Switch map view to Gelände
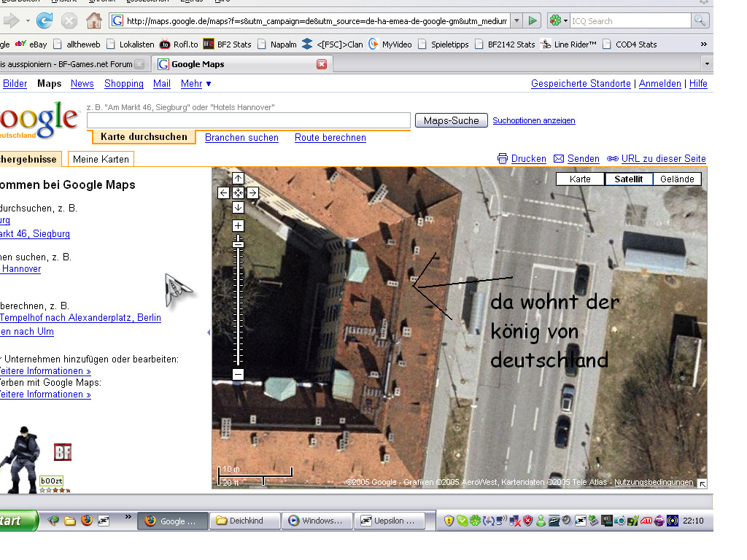This screenshot has width=747, height=560. (x=677, y=179)
